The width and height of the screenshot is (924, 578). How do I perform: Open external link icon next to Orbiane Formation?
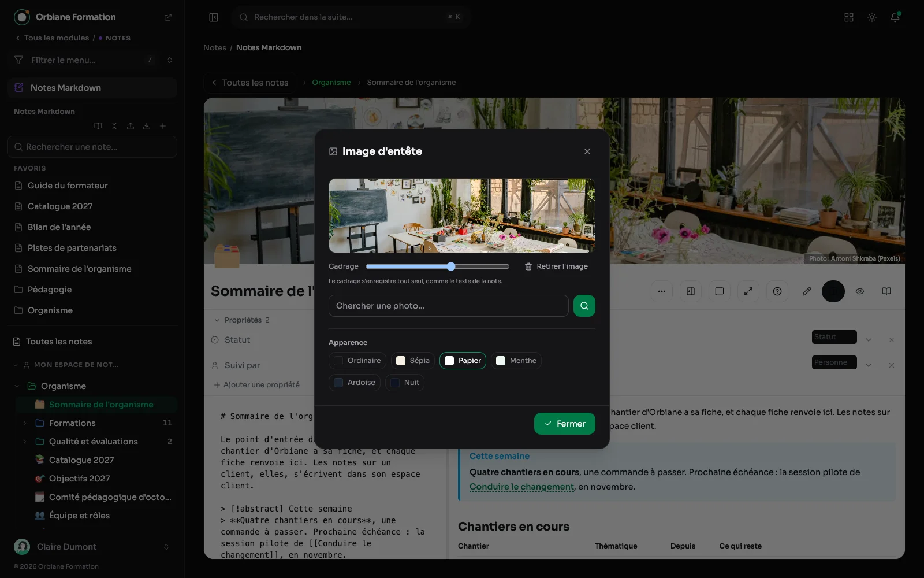(x=168, y=17)
